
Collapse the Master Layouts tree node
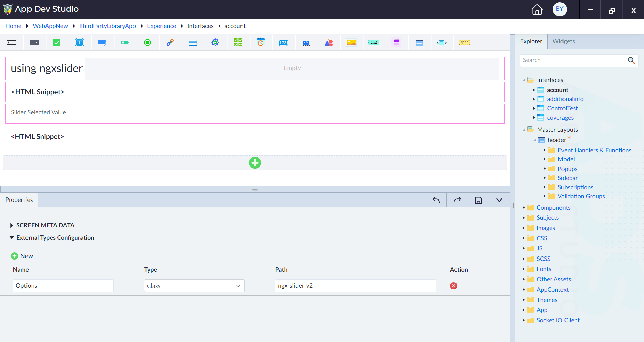[524, 130]
